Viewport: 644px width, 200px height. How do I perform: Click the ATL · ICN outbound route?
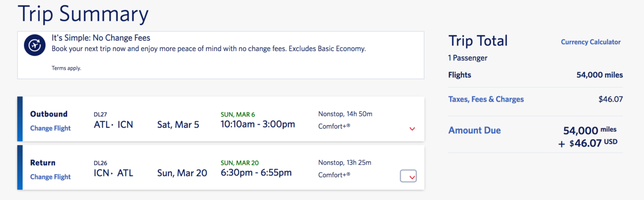coord(113,125)
